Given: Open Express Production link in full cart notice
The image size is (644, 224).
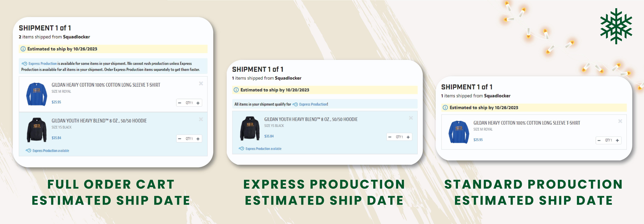Looking at the screenshot, I should click(43, 64).
